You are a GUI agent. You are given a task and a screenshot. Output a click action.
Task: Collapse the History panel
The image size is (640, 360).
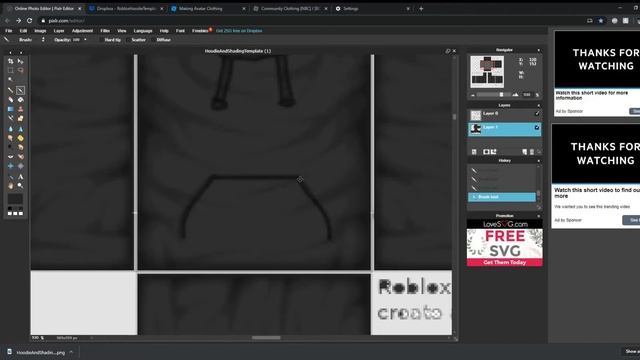538,161
